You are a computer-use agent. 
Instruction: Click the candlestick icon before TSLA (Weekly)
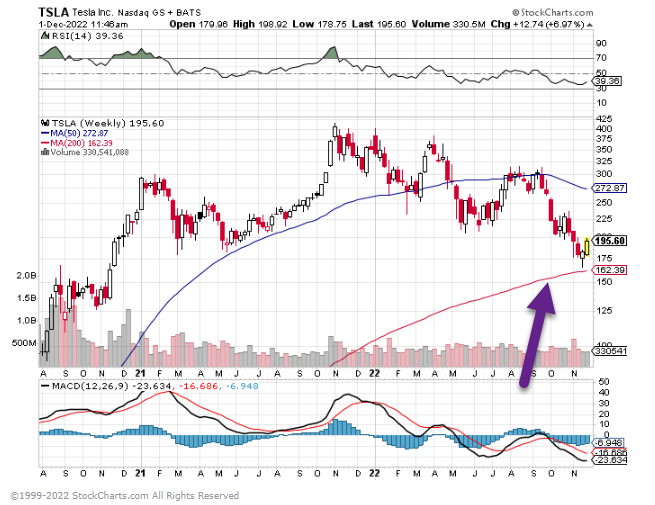tap(45, 123)
